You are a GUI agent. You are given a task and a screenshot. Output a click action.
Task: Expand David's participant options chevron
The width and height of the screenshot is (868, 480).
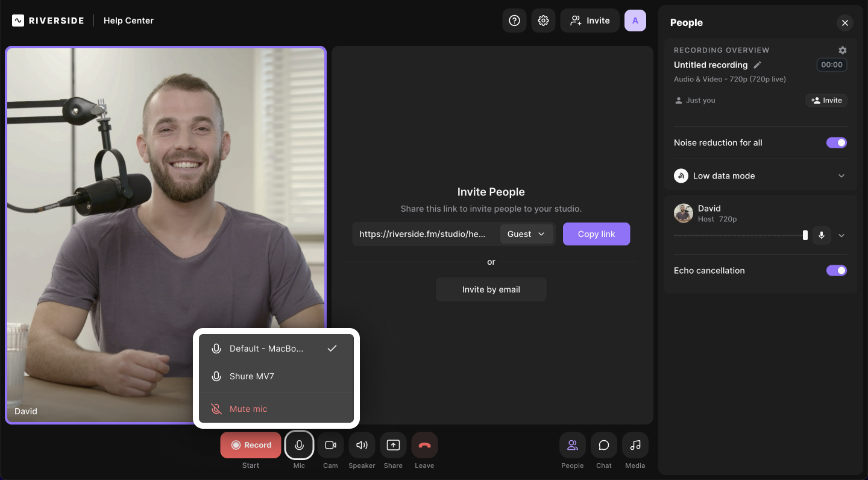pos(841,235)
